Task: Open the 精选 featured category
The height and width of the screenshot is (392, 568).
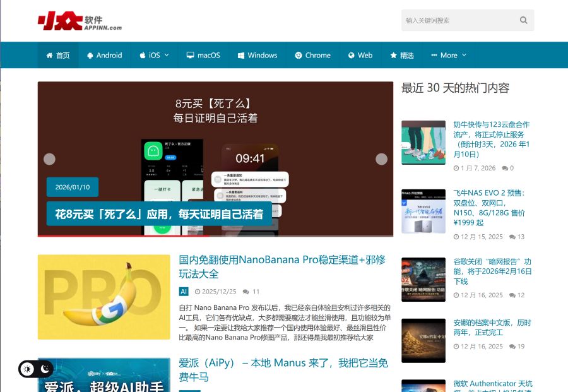Action: tap(402, 55)
